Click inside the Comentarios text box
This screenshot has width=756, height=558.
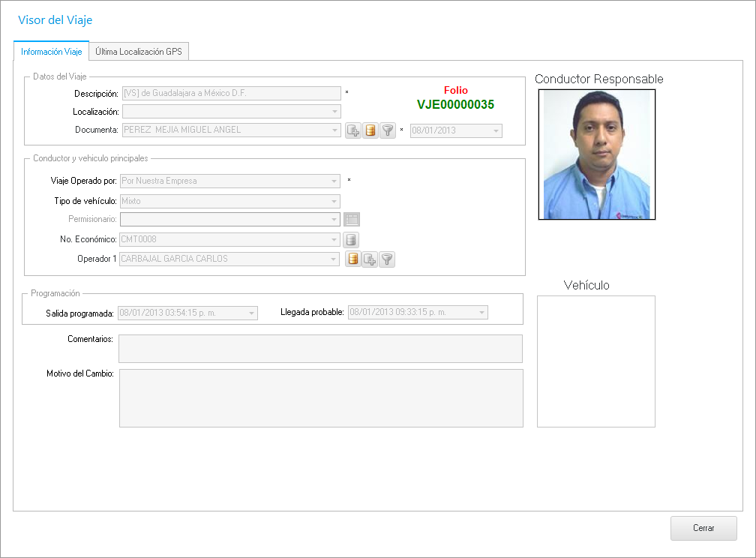(320, 349)
